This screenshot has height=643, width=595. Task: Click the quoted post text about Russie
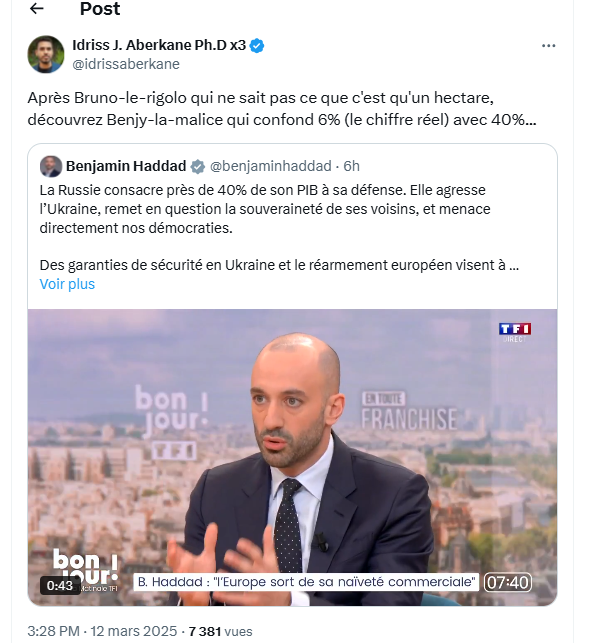tap(265, 209)
